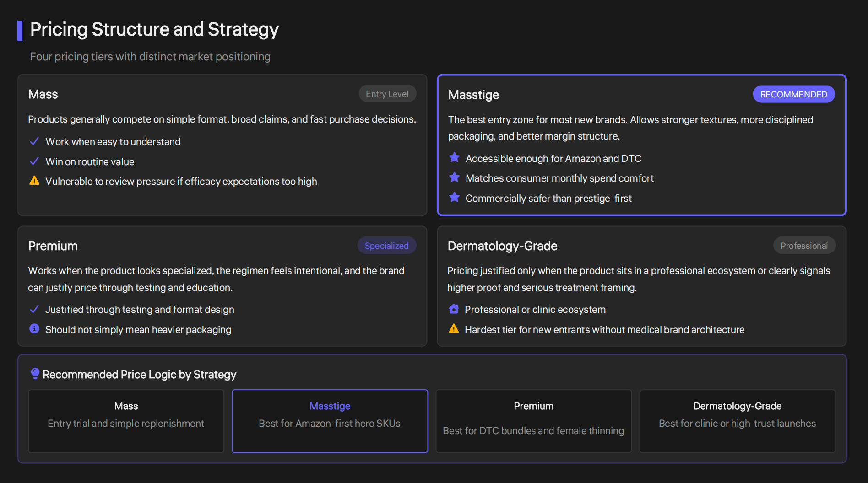Click the warning icon about medical brand architecture
This screenshot has height=483, width=868.
(454, 329)
